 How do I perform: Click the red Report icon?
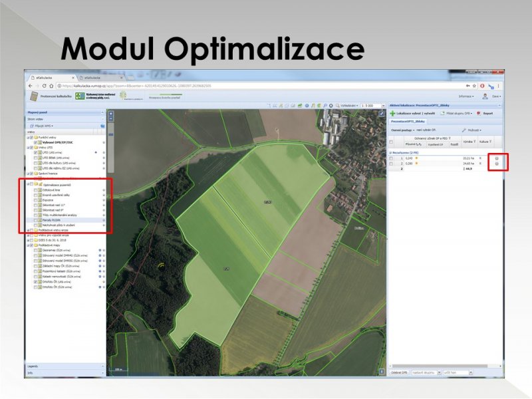tap(479, 113)
